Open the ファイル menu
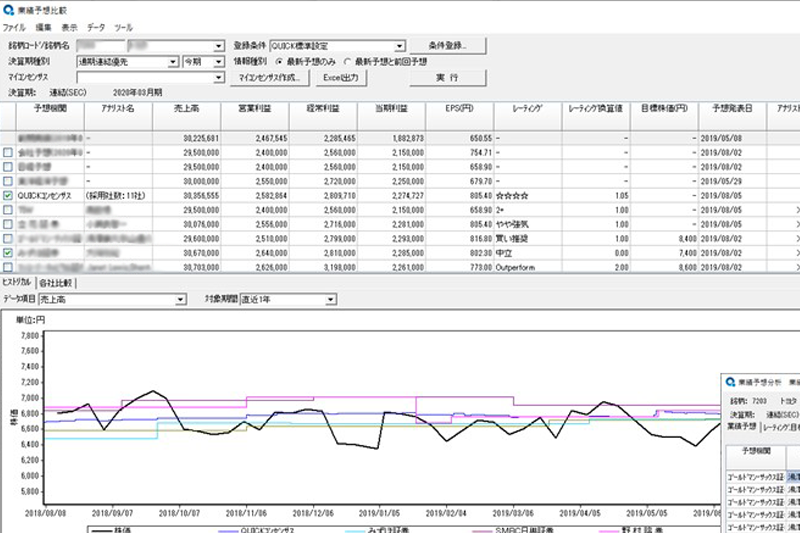 pos(14,27)
